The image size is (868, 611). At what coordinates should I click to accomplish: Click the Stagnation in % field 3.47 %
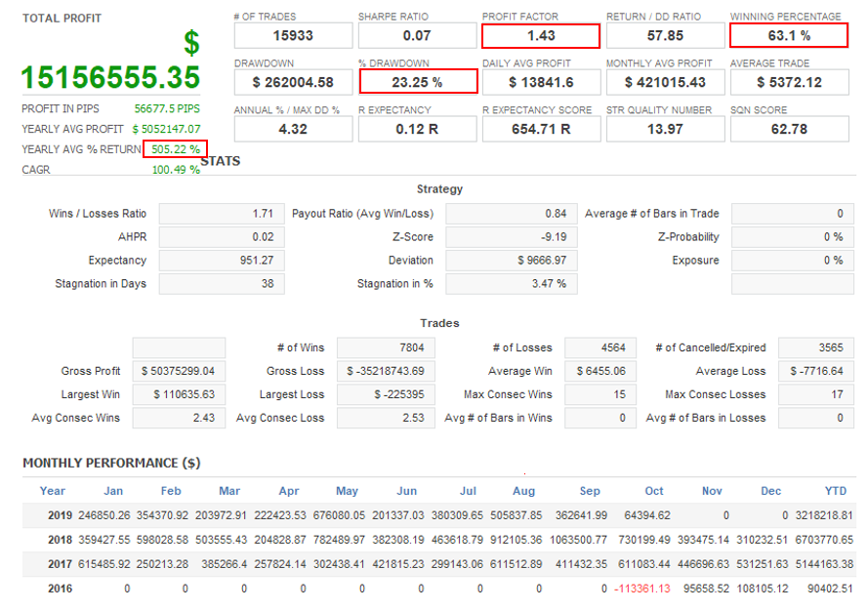(x=512, y=283)
